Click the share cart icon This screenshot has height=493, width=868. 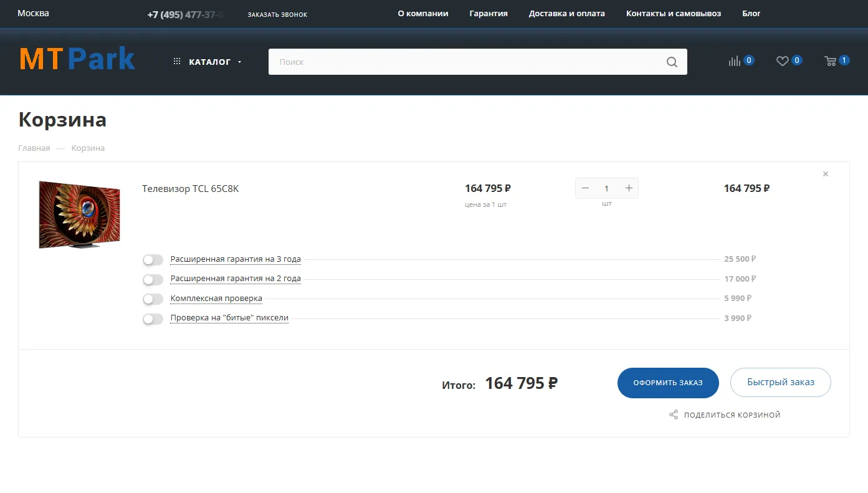[x=674, y=414]
